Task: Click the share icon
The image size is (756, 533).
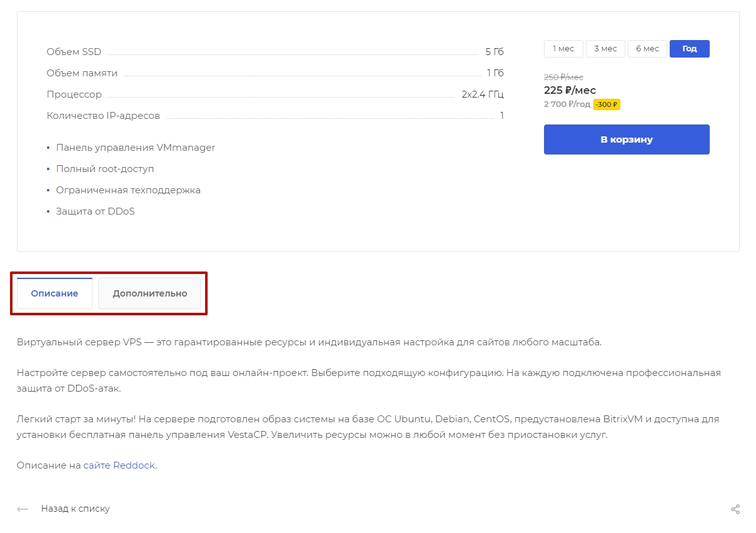Action: [735, 509]
